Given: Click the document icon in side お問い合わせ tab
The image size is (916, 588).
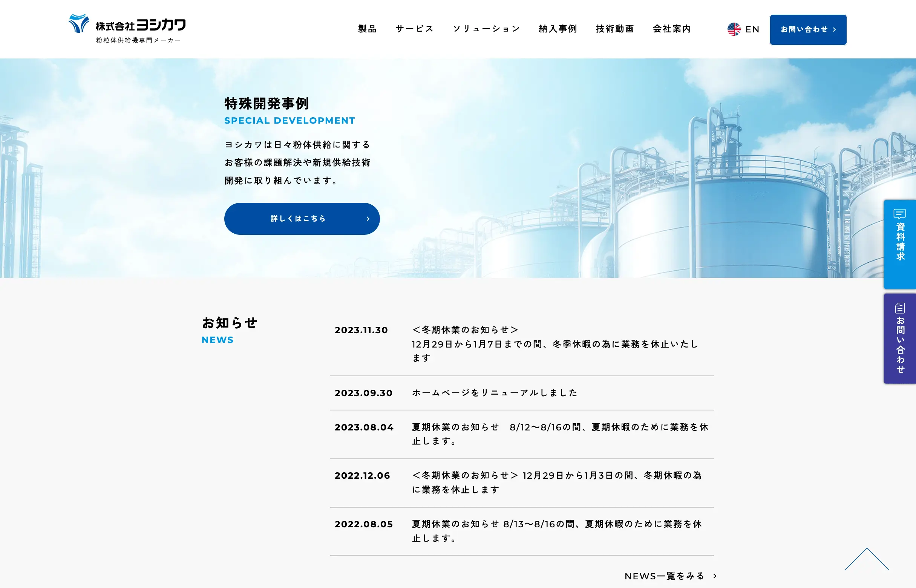Looking at the screenshot, I should click(899, 308).
